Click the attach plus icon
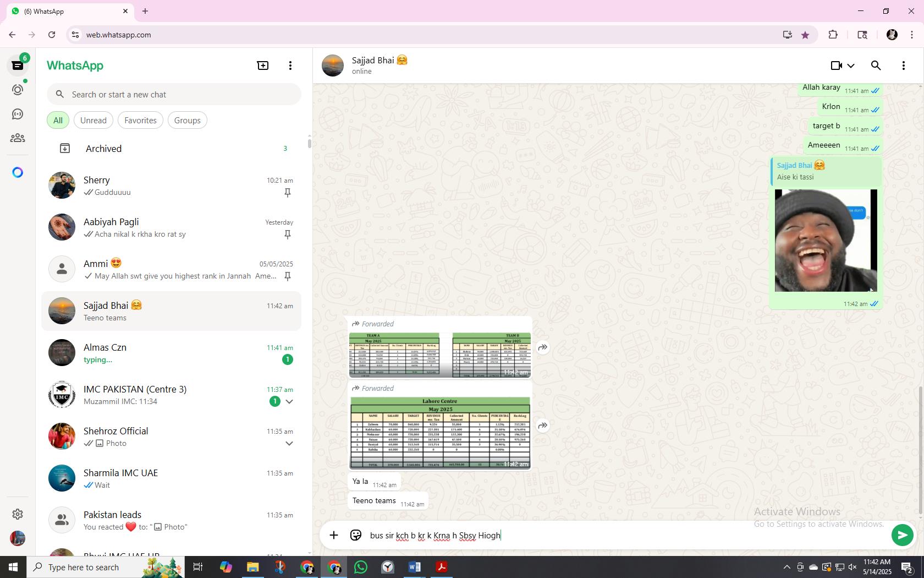The height and width of the screenshot is (578, 924). click(334, 535)
